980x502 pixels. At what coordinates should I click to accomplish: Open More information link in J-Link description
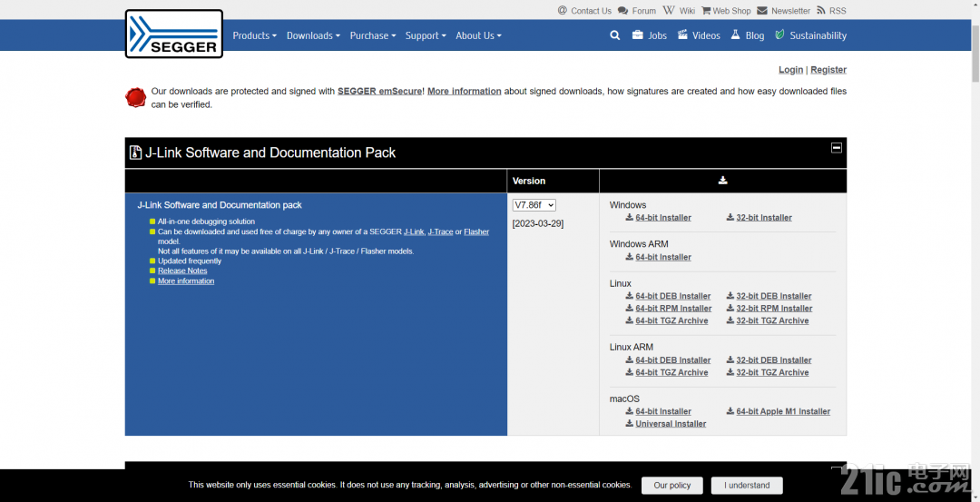point(186,281)
